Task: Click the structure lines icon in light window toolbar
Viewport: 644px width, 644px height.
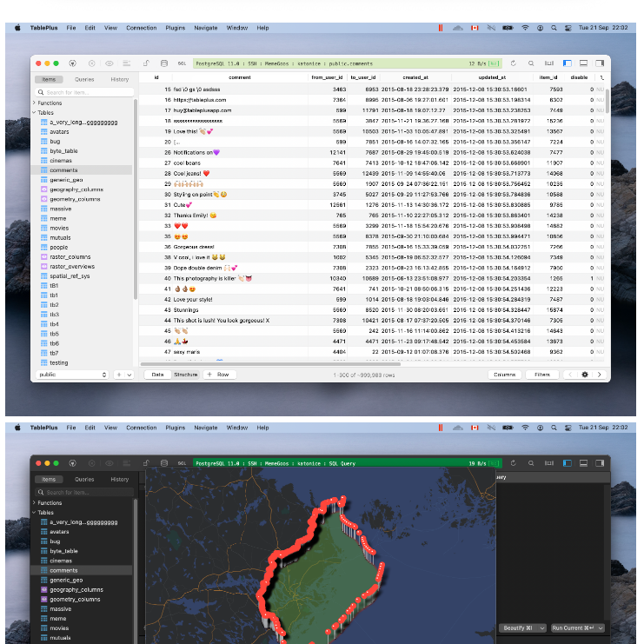Action: (127, 63)
